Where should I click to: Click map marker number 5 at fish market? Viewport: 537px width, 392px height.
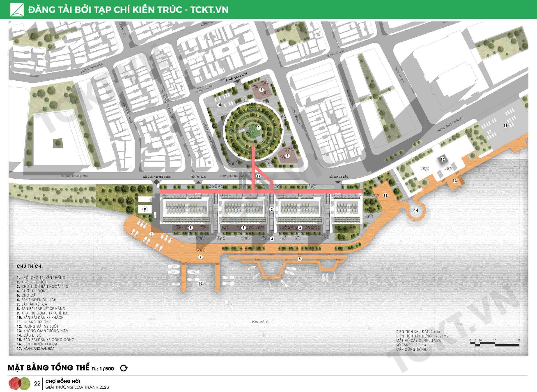pos(190,228)
